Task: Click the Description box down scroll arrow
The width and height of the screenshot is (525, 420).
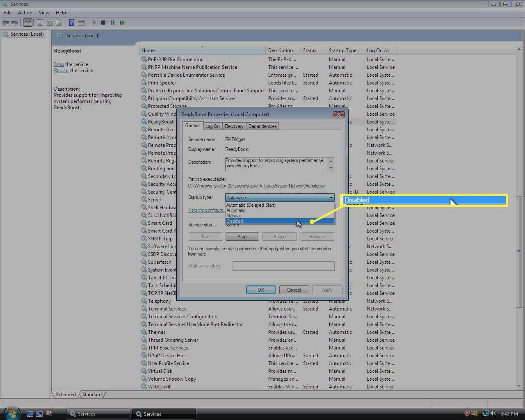Action: (331, 168)
